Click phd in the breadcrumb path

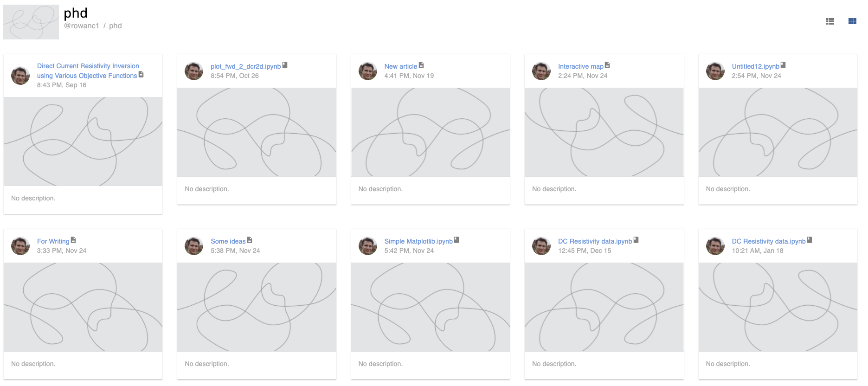tap(116, 26)
